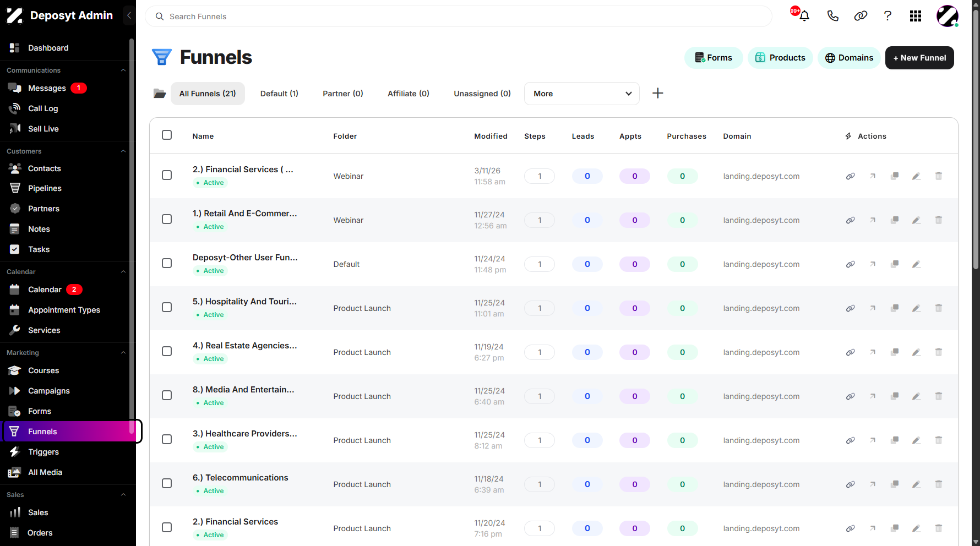Check the Retail And E-Commerce row checkbox
Viewport: 980px width, 546px height.
(167, 219)
